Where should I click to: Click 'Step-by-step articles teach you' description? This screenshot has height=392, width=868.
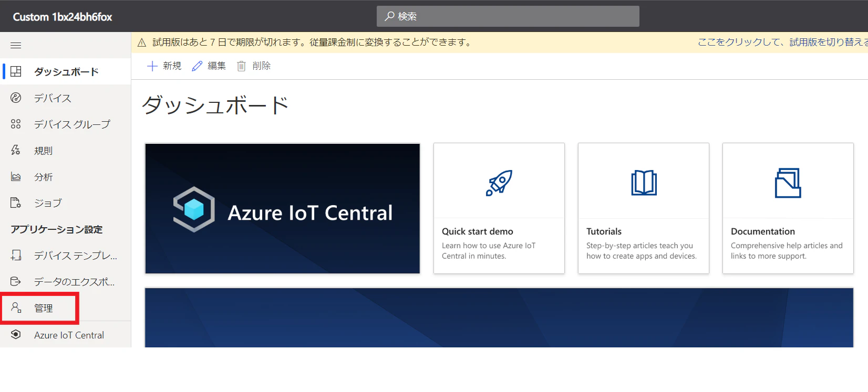click(642, 251)
